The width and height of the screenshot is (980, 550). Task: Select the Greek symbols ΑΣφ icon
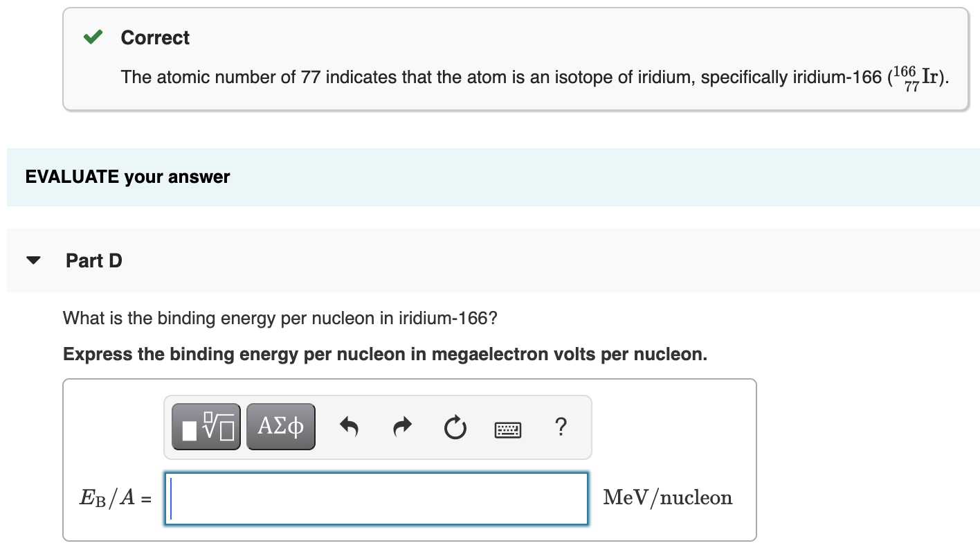point(280,427)
